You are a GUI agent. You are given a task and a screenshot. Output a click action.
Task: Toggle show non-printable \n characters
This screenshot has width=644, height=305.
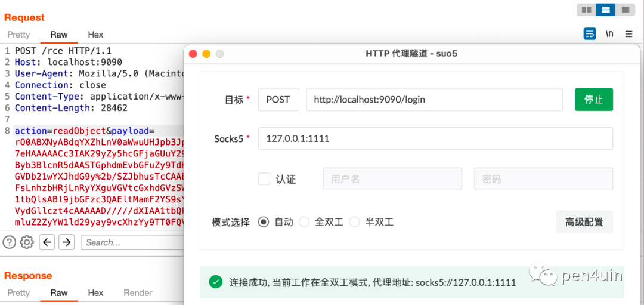click(x=609, y=34)
